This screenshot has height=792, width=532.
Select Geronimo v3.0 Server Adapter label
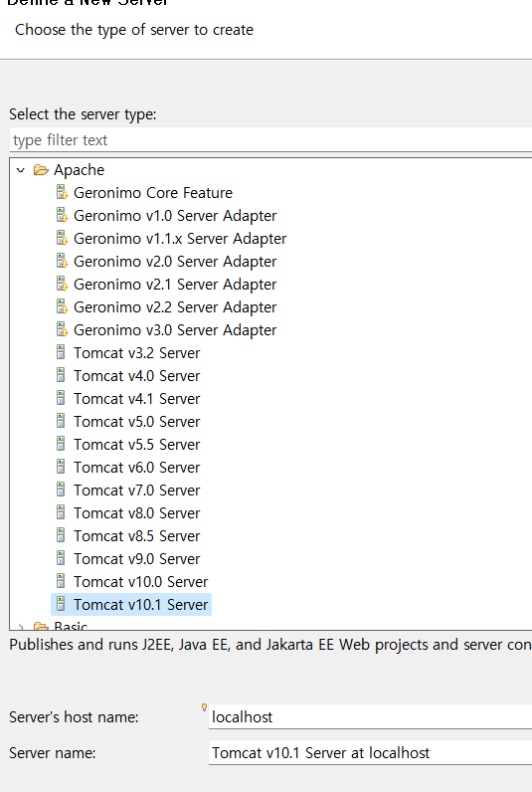pyautogui.click(x=175, y=329)
